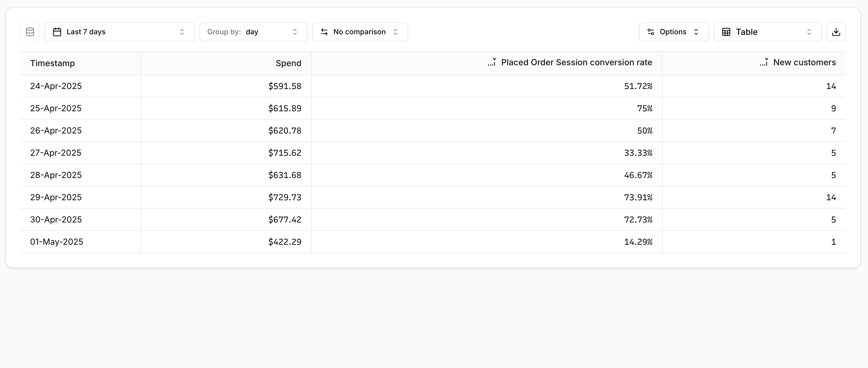Click the Spend column header
The image size is (868, 368).
(x=288, y=63)
